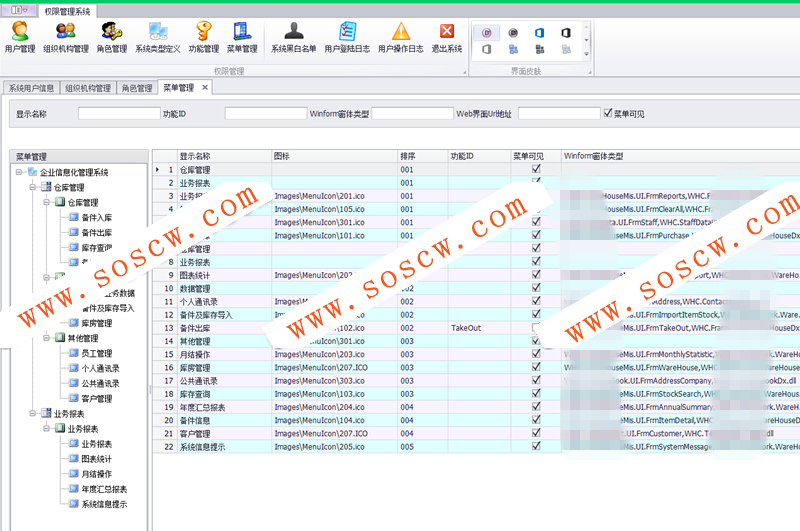Select 公共通讯录 in the menu tree

(101, 383)
